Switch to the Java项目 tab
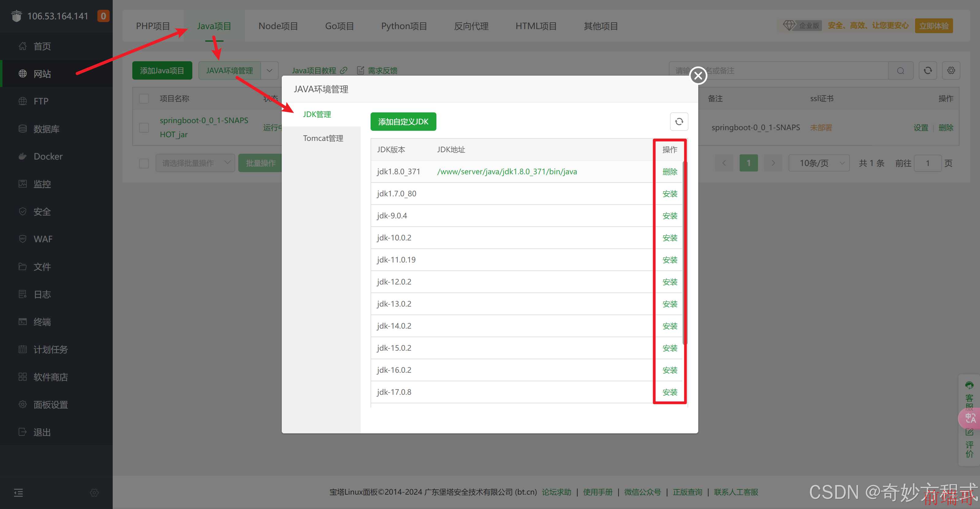 coord(214,26)
